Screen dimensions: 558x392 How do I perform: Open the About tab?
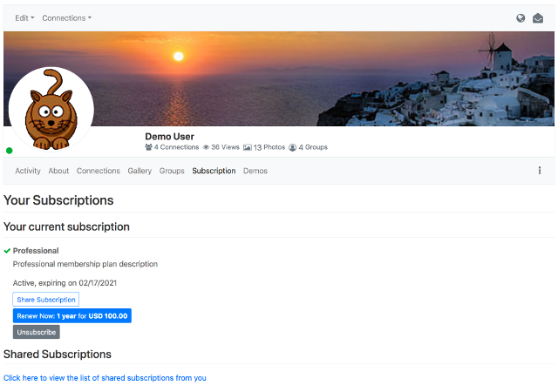tap(58, 171)
